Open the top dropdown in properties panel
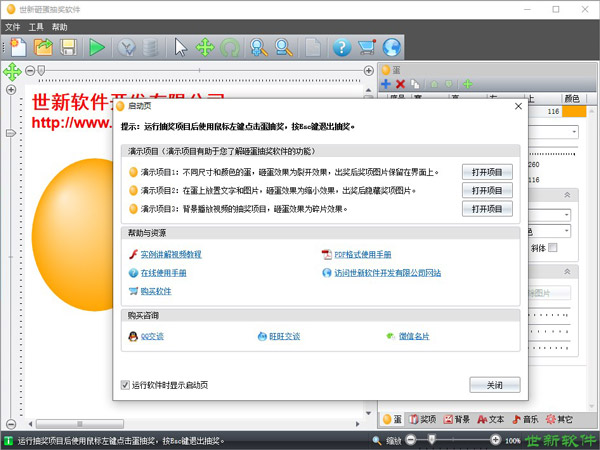The width and height of the screenshot is (600, 450). [x=574, y=132]
